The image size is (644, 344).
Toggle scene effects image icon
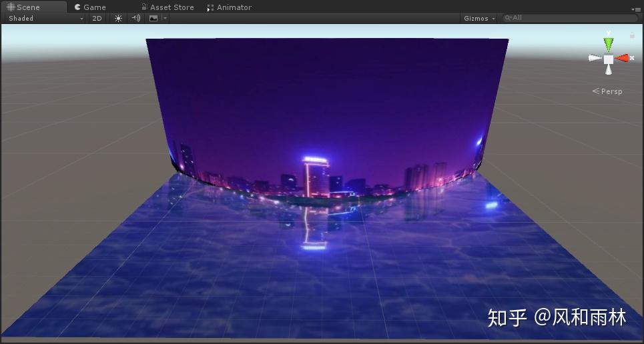(x=153, y=18)
